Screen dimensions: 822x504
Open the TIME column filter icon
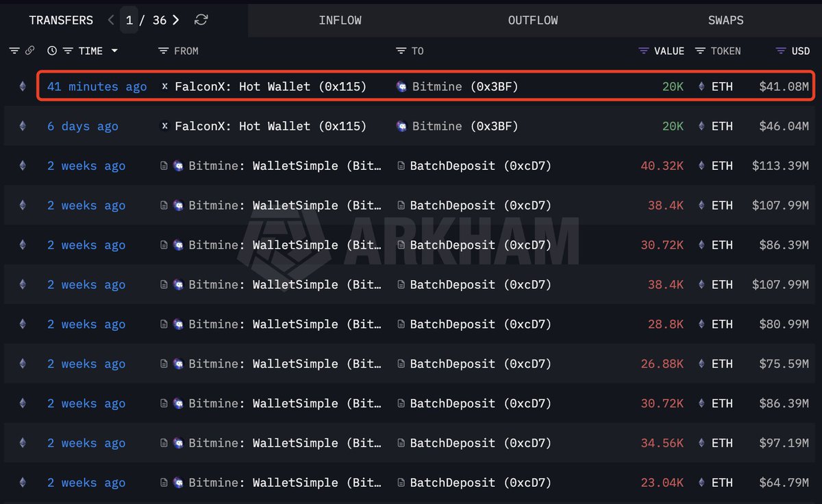tap(67, 51)
